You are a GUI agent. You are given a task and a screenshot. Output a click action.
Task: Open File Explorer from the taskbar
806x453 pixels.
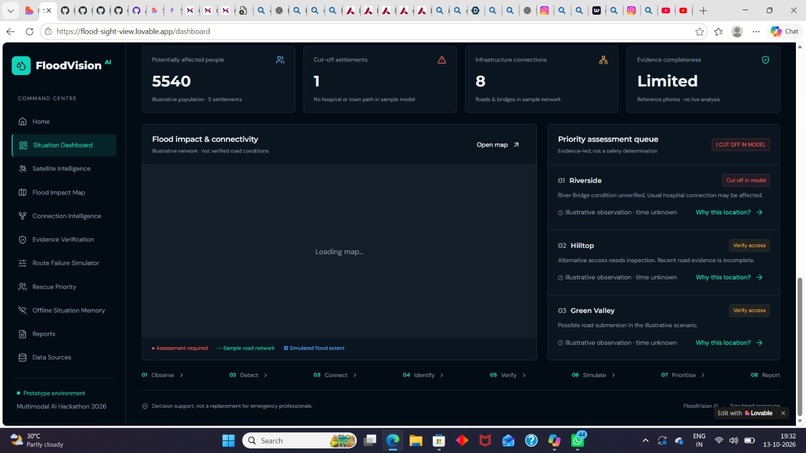(415, 441)
